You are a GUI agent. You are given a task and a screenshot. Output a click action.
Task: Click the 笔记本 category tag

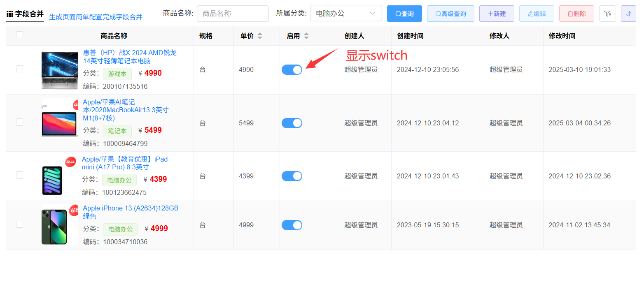click(x=117, y=131)
